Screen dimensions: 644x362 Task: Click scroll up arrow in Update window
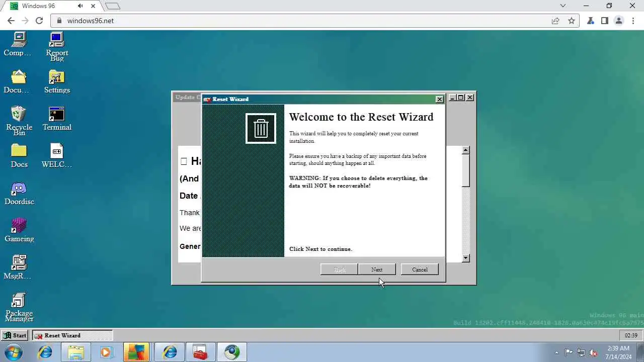point(466,150)
